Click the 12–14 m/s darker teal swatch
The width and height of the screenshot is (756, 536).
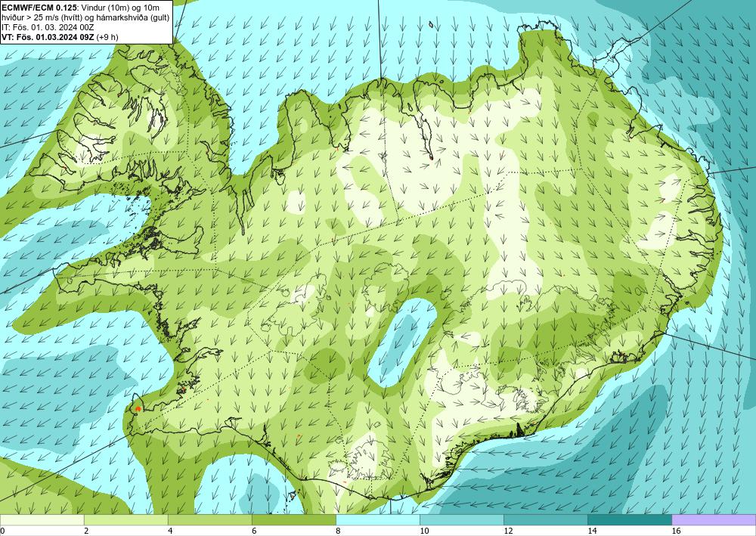[x=546, y=519]
